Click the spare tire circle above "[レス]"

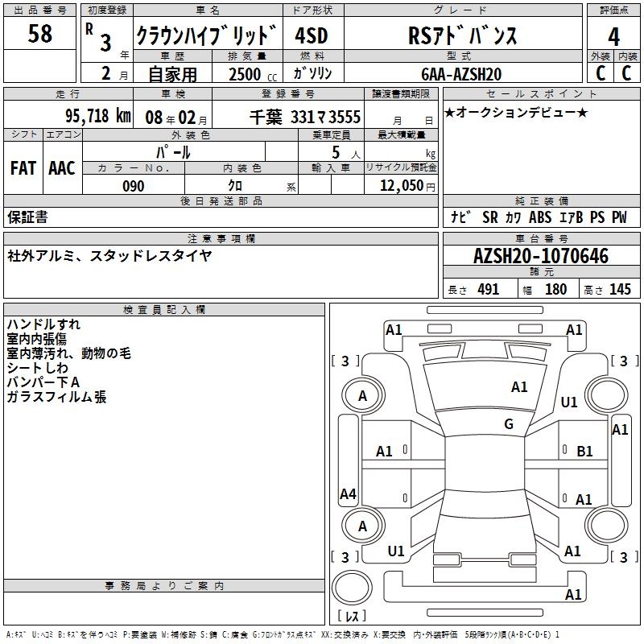pos(352,588)
